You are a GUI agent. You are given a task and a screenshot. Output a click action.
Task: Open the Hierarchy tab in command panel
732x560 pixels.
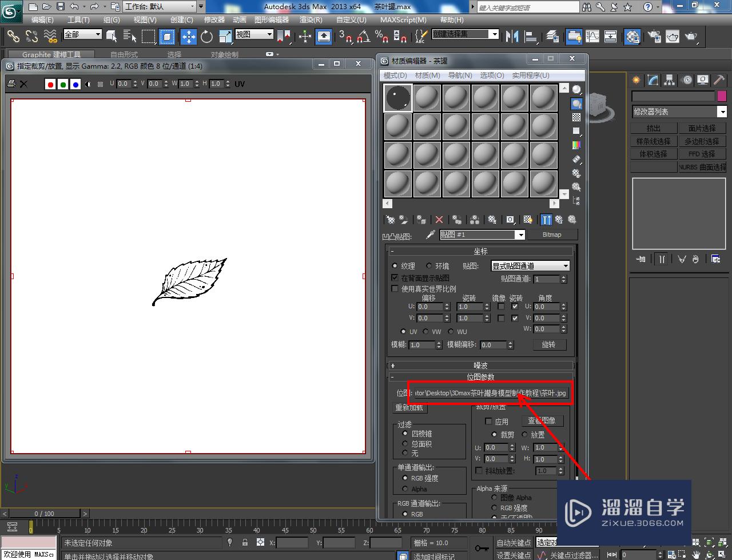click(x=670, y=81)
